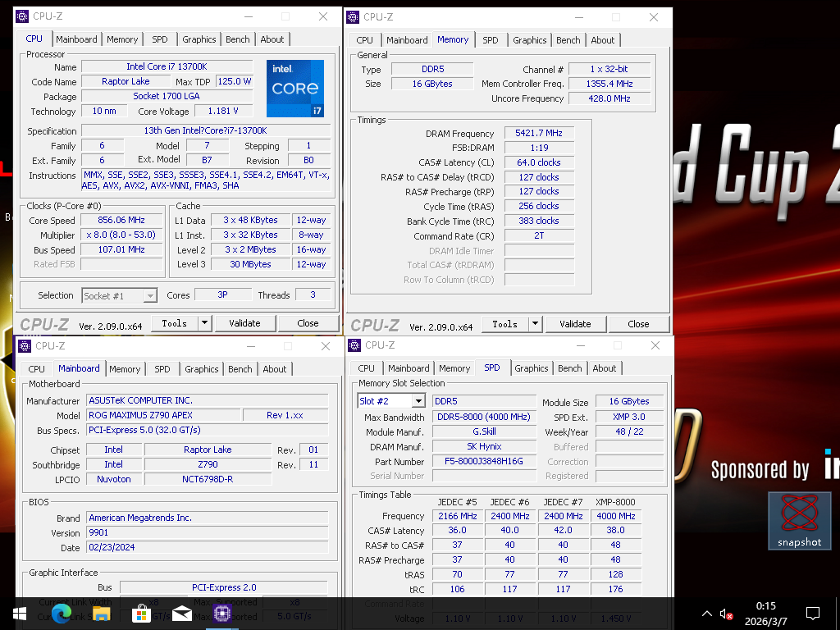This screenshot has width=840, height=630.
Task: Click Bus Specs PCI-Express 5.0 field
Action: pyautogui.click(x=207, y=430)
